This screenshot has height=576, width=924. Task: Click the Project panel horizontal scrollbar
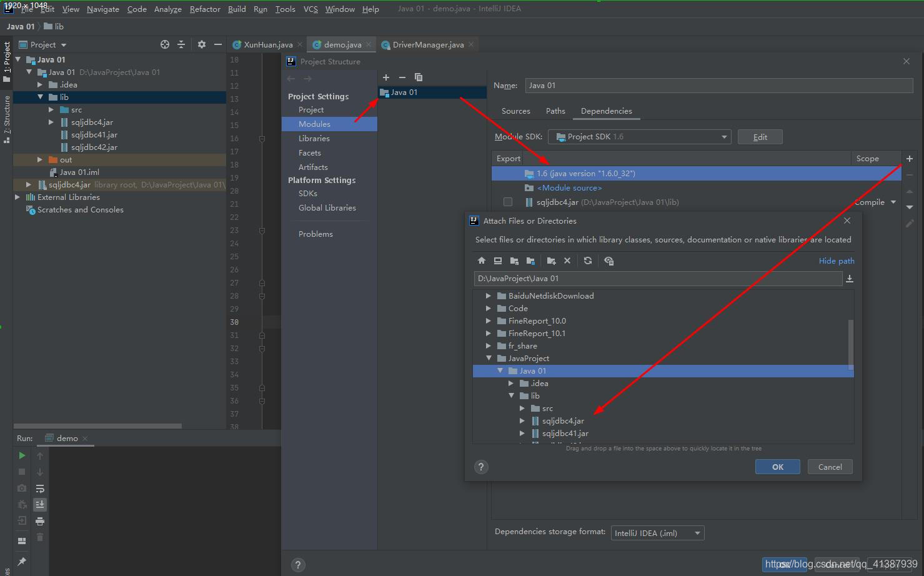pyautogui.click(x=98, y=426)
